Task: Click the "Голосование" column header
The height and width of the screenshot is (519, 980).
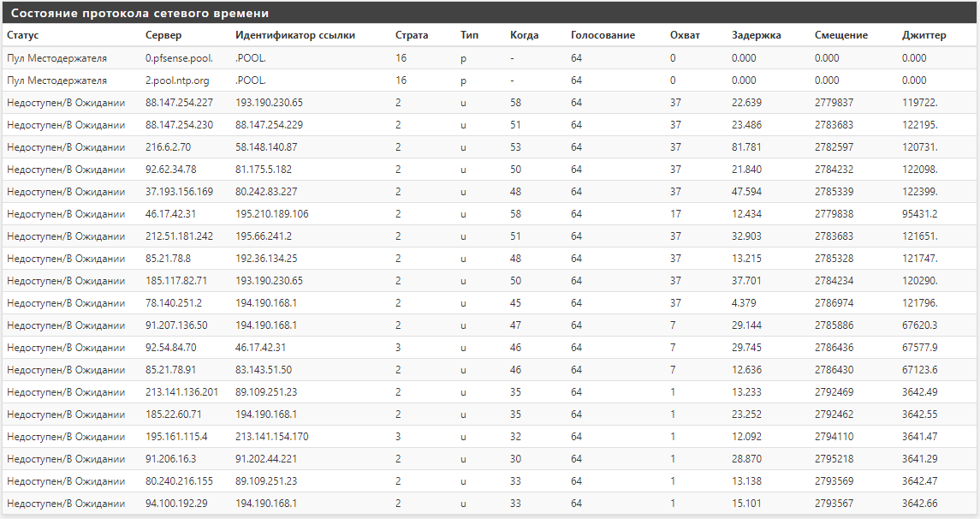Action: (603, 35)
